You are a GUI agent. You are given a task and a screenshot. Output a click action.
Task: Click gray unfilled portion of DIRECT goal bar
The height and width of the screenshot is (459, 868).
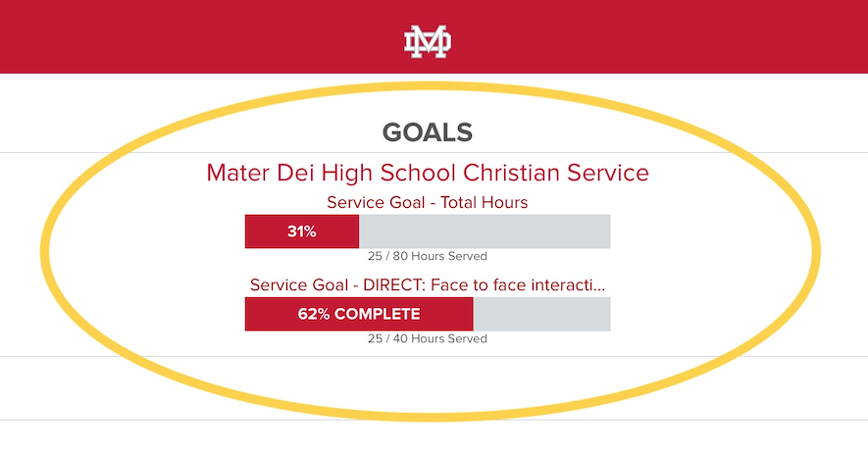coord(542,314)
